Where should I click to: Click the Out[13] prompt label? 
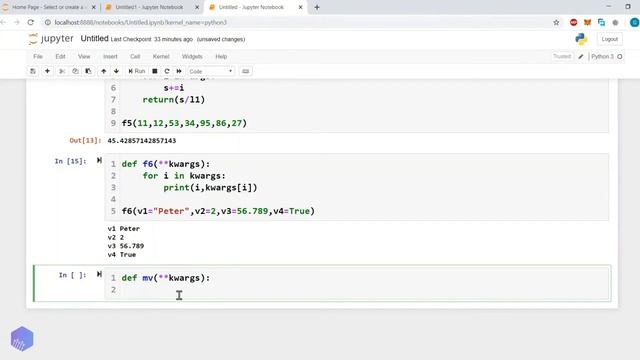(x=85, y=140)
